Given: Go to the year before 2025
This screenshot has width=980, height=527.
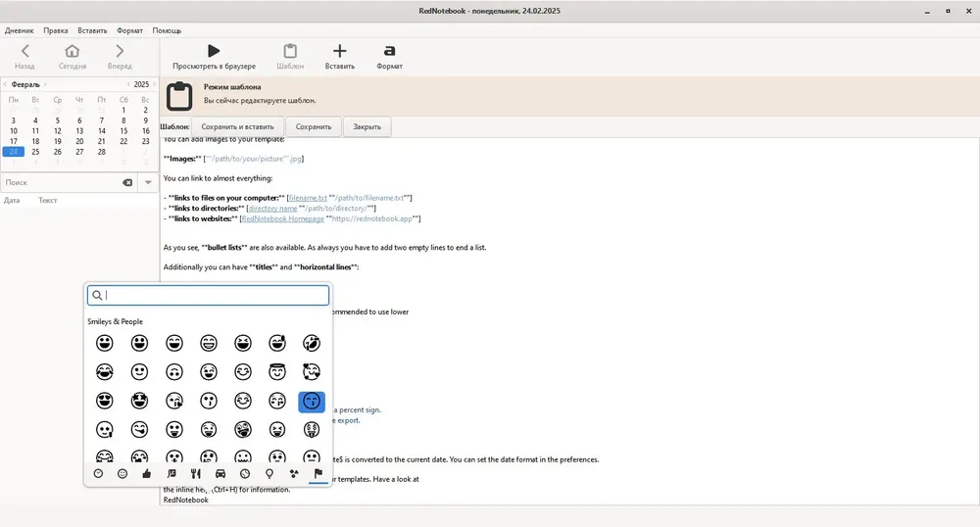Looking at the screenshot, I should [128, 84].
